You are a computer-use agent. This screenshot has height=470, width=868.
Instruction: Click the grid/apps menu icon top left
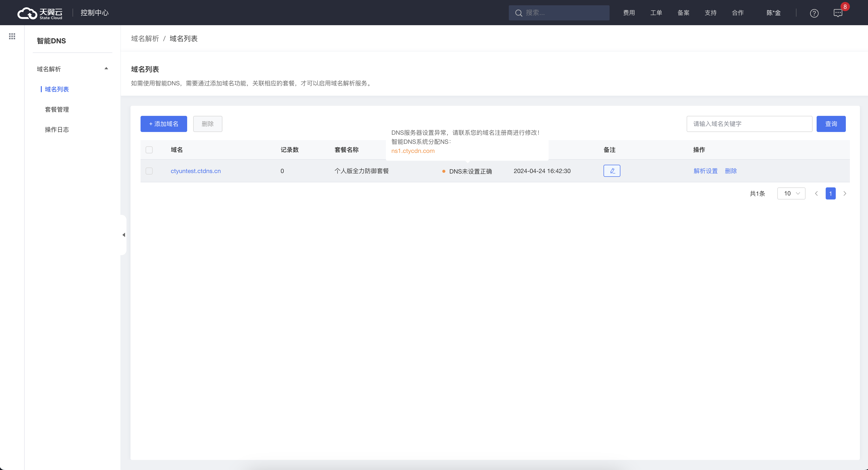pos(12,37)
